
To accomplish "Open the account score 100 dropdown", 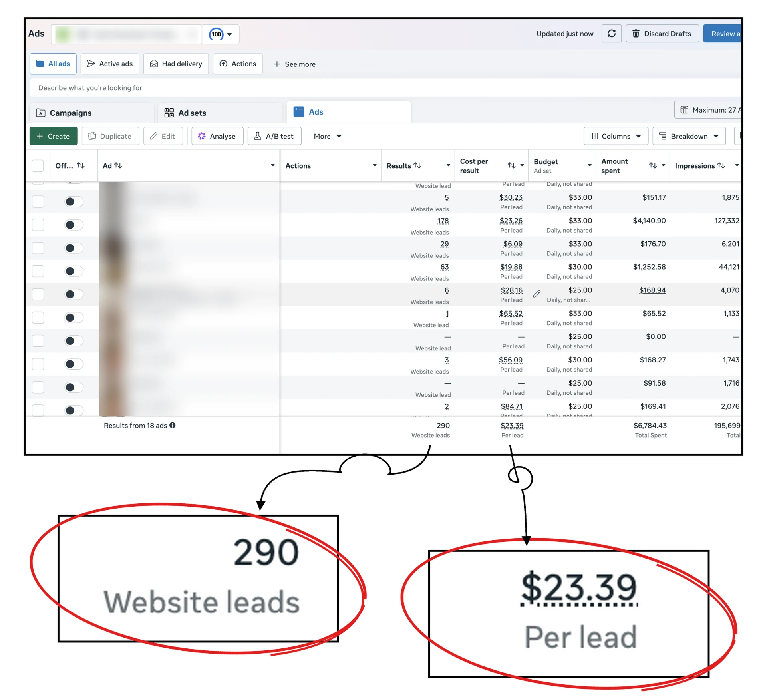I will [221, 34].
